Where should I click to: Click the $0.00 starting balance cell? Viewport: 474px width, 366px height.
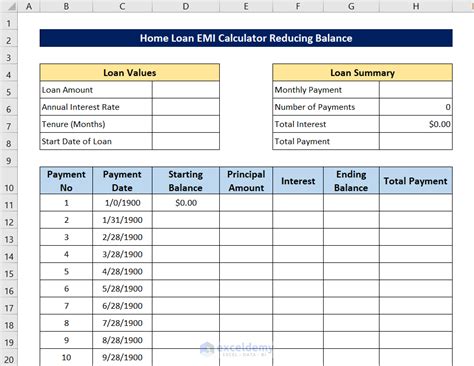(x=186, y=203)
